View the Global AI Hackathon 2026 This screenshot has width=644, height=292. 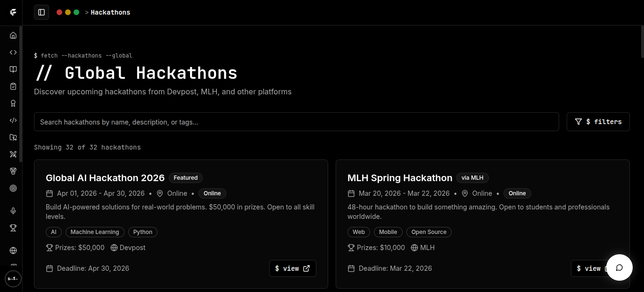(292, 268)
